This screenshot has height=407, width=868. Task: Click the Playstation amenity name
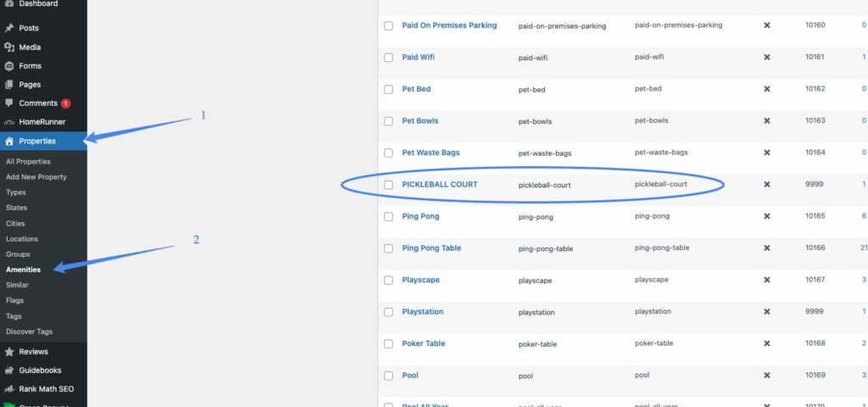point(422,312)
